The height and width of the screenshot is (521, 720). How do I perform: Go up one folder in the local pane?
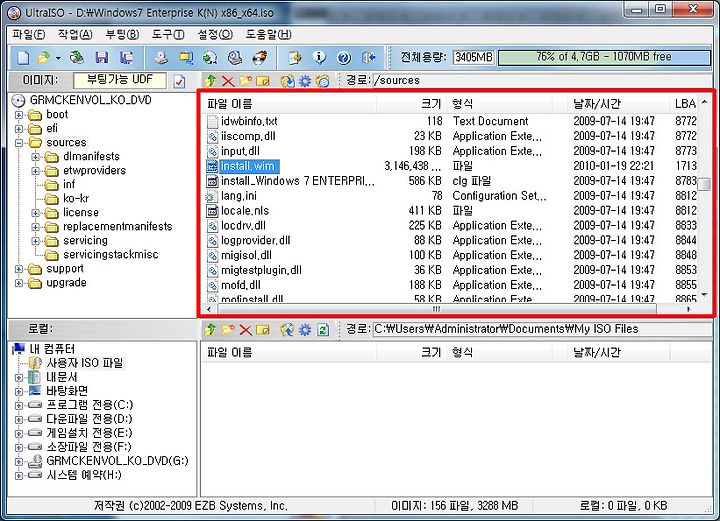click(210, 330)
